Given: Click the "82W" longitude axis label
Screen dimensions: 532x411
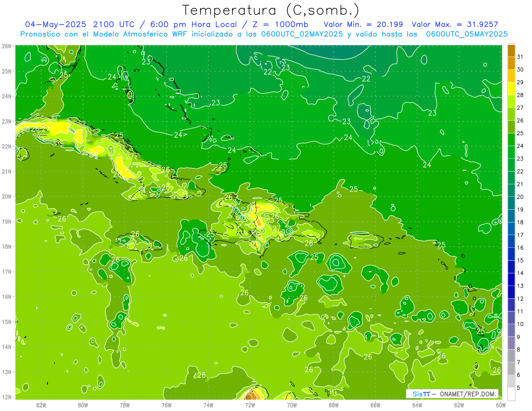Looking at the screenshot, I should [x=41, y=405].
